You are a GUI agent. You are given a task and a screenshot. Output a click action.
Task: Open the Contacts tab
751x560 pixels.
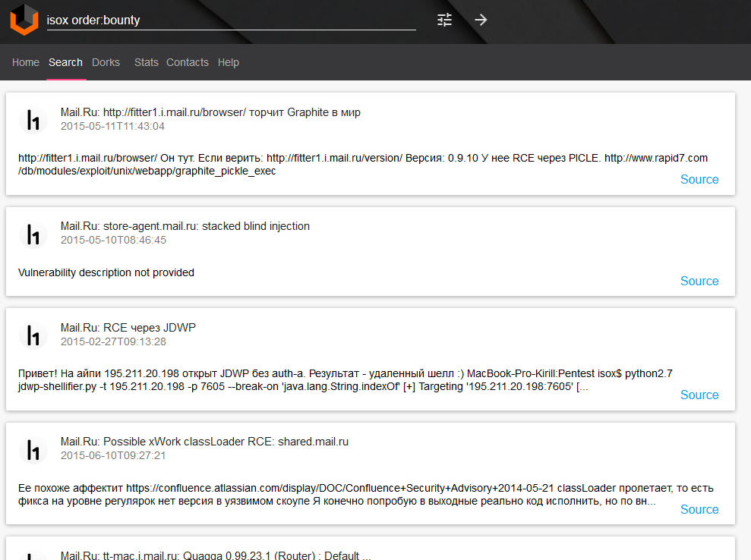(x=188, y=62)
